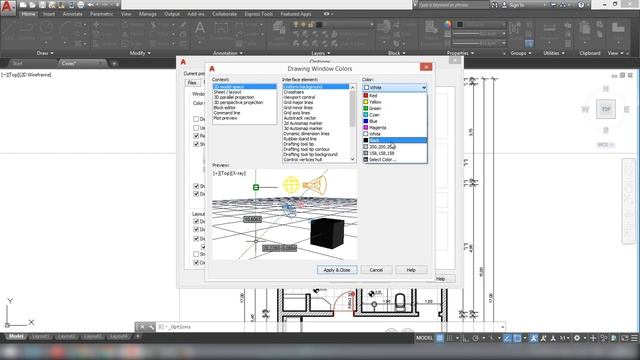Click Help in Drawing Window Colors dialog
This screenshot has width=640, height=360.
(411, 270)
